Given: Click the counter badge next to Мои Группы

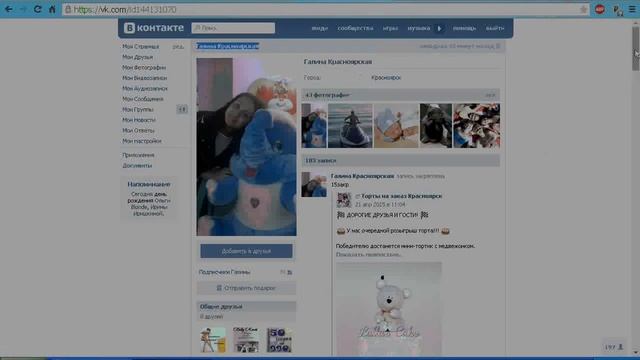Looking at the screenshot, I should (182, 109).
